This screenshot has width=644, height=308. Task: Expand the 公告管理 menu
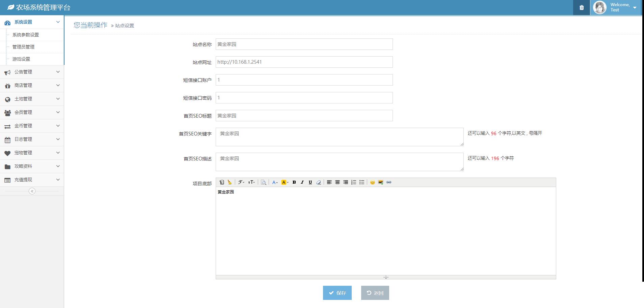32,72
